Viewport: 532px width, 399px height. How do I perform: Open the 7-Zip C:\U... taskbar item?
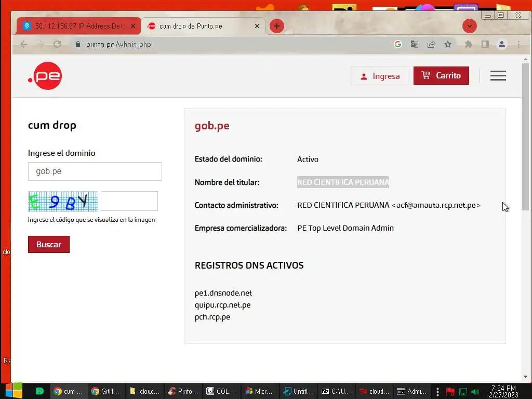tap(336, 391)
